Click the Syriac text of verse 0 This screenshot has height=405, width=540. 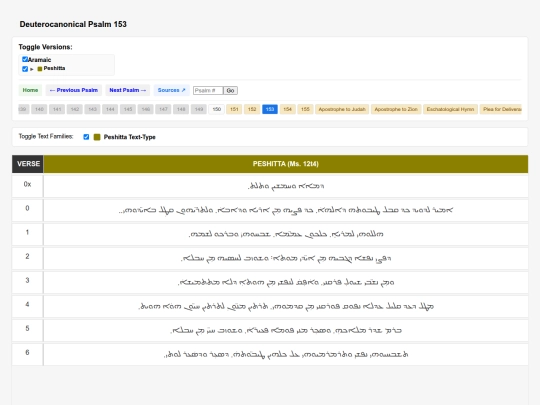(x=285, y=210)
